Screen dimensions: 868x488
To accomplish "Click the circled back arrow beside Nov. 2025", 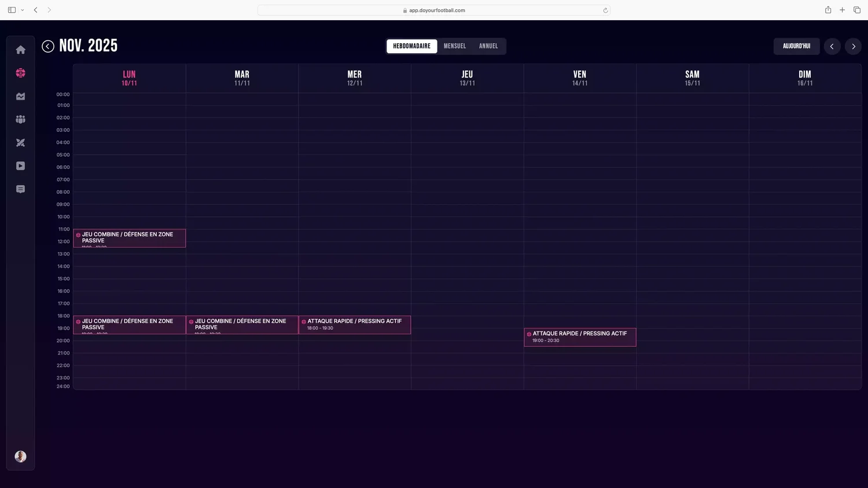I will 48,46.
